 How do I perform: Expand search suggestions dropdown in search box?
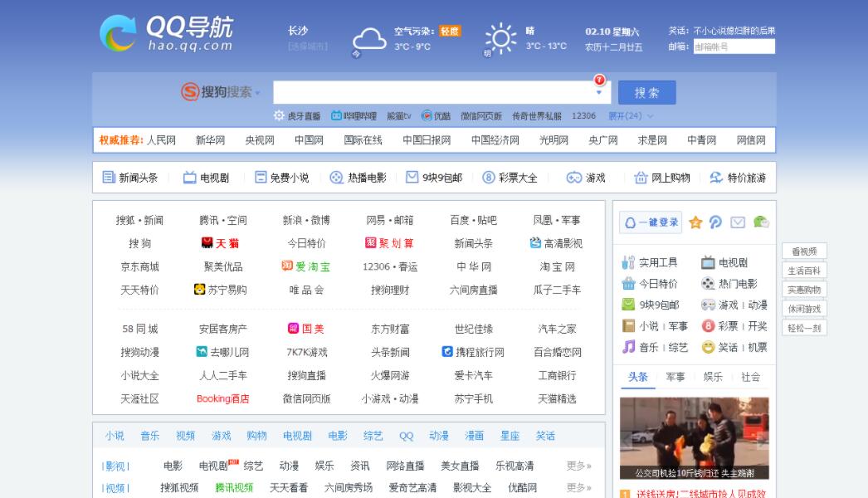tap(599, 92)
